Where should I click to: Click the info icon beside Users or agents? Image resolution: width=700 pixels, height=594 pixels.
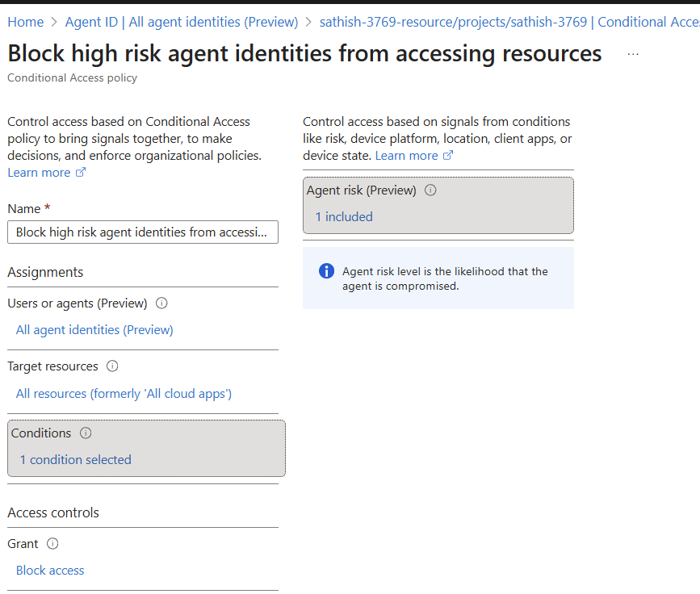click(161, 303)
